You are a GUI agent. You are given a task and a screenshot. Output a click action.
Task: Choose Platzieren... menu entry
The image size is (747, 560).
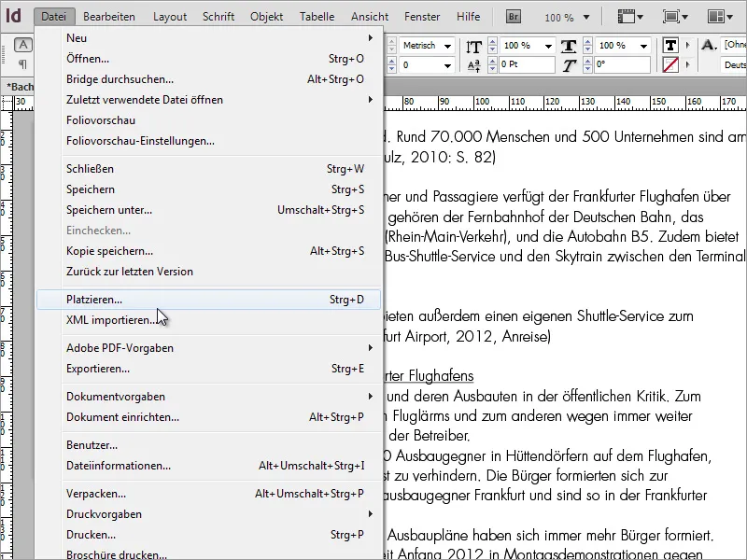click(208, 299)
